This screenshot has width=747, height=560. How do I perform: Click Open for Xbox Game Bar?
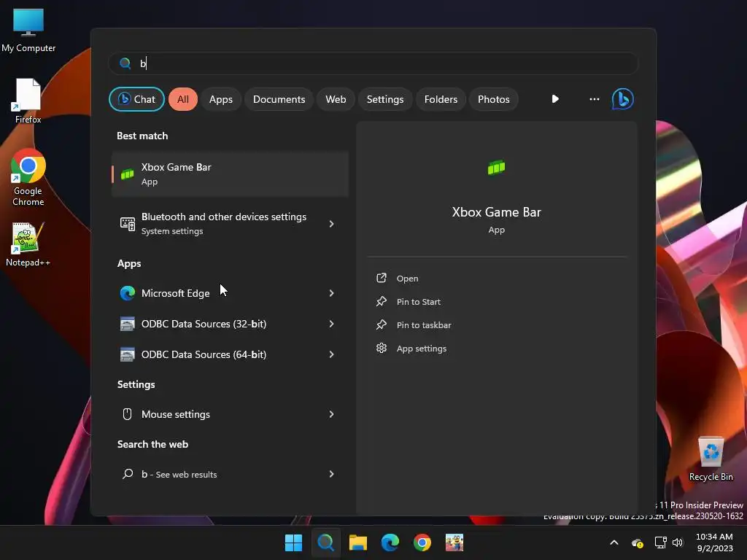tap(407, 279)
